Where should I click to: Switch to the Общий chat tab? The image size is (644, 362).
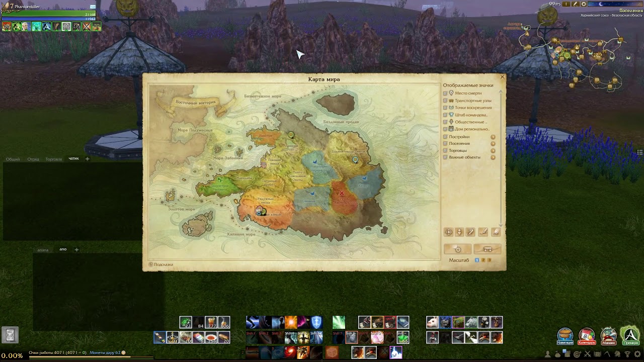pyautogui.click(x=13, y=159)
